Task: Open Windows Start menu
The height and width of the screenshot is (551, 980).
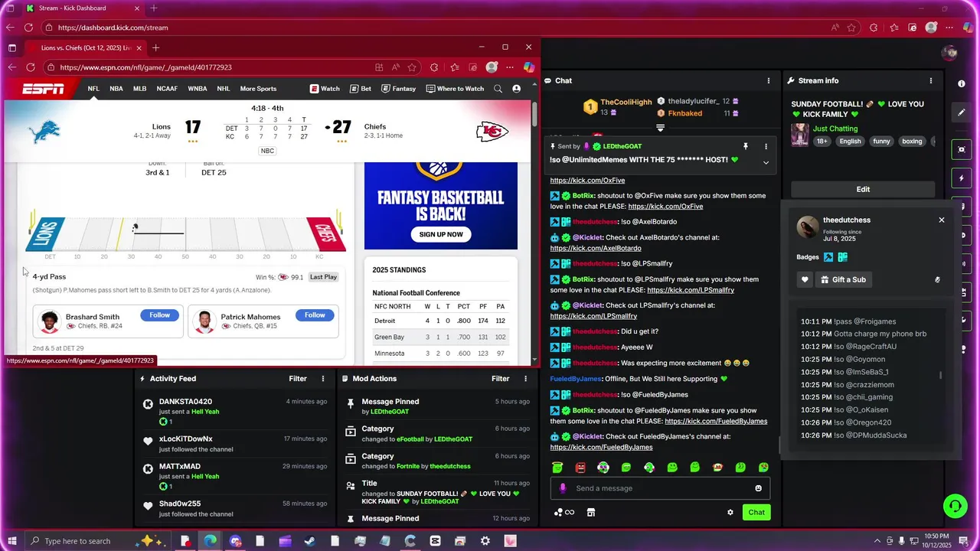Action: tap(12, 541)
